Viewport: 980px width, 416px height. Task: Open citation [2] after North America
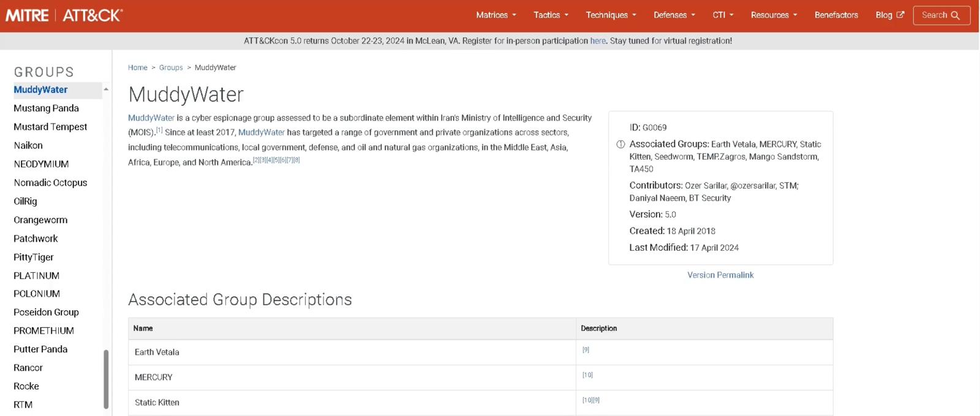(256, 160)
